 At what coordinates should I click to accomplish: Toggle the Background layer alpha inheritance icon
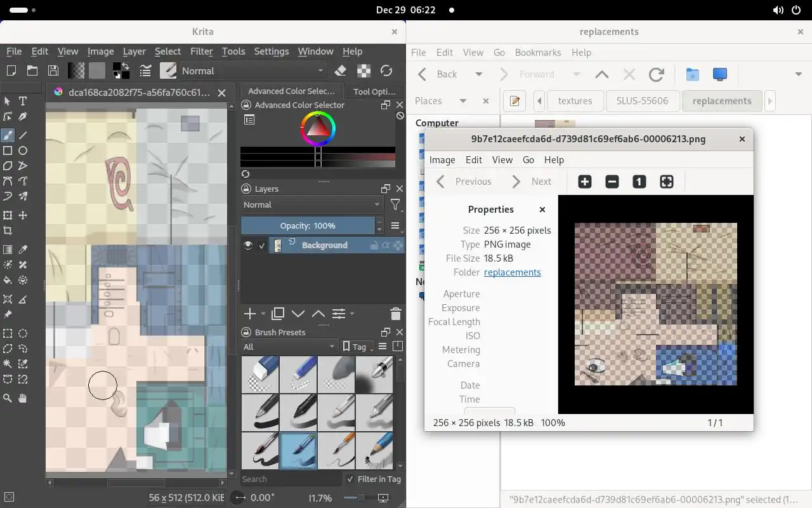(x=386, y=245)
